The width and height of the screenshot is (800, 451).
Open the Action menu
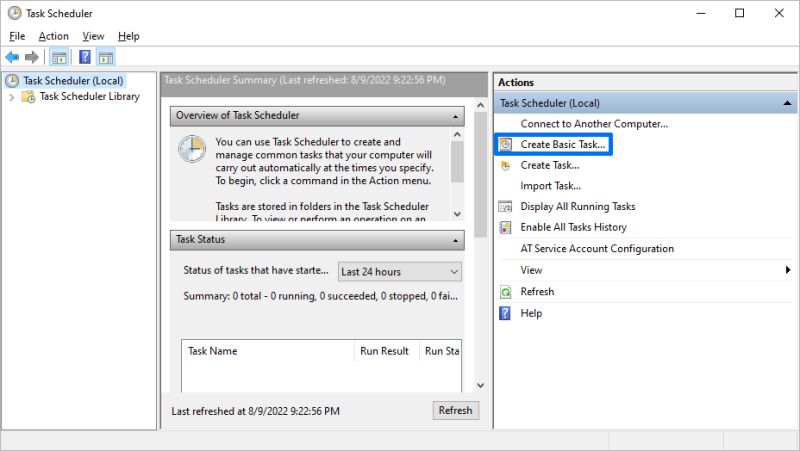(54, 36)
